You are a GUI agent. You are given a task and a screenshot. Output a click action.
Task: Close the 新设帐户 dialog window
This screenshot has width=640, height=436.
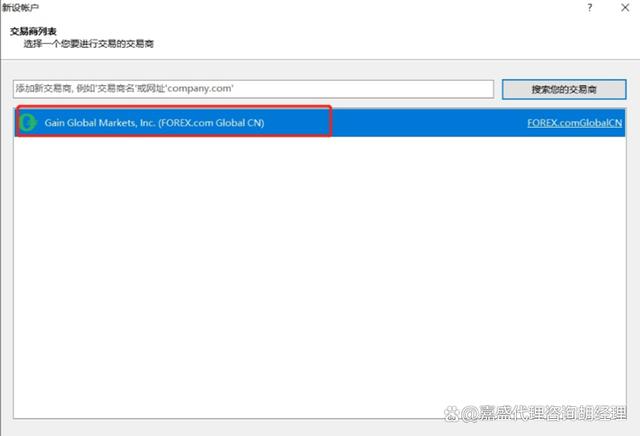(625, 7)
